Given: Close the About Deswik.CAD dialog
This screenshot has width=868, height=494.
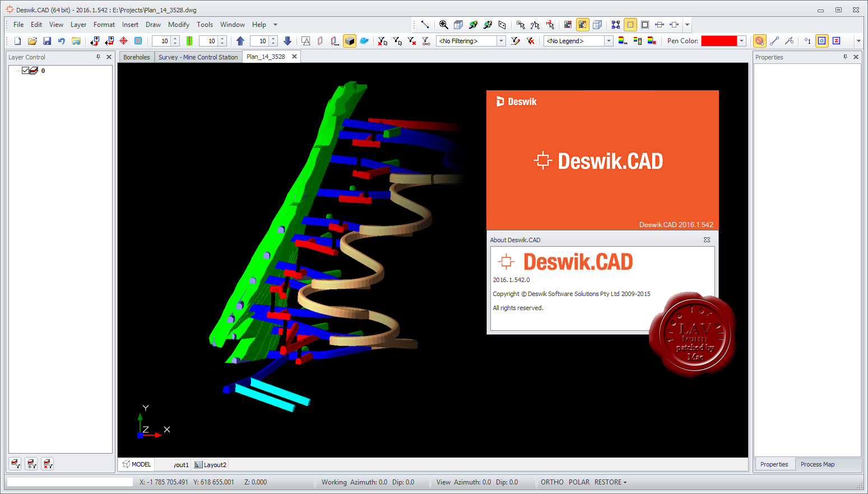Looking at the screenshot, I should (x=707, y=239).
